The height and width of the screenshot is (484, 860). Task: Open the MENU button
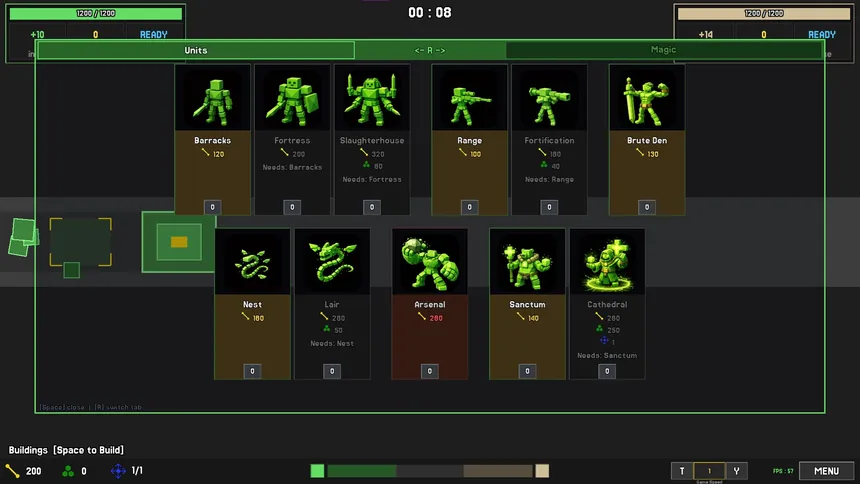[827, 471]
